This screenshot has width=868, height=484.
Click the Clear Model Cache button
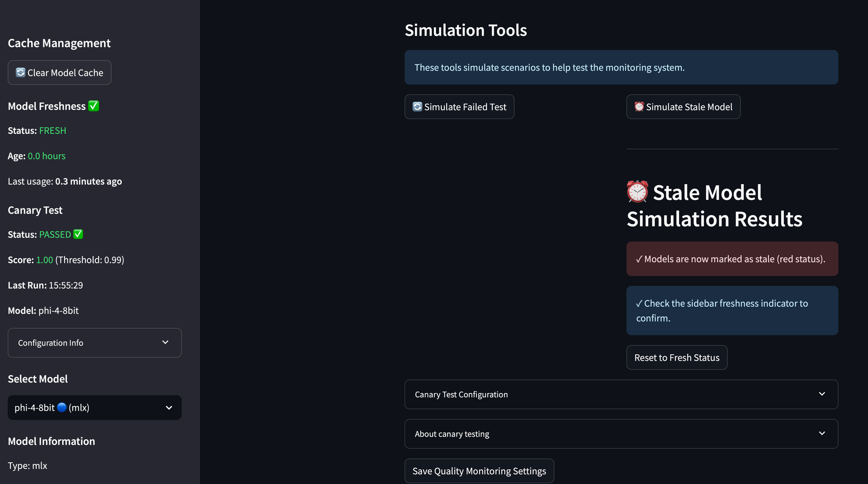pos(59,72)
